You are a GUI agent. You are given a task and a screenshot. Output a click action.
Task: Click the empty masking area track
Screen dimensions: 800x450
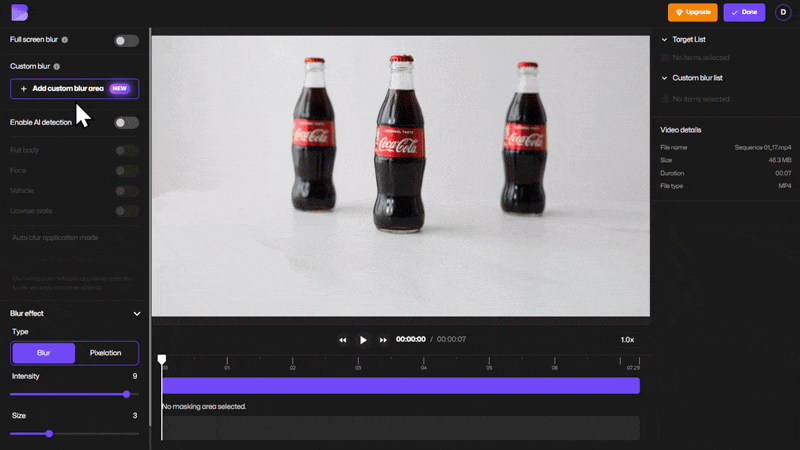pos(401,428)
